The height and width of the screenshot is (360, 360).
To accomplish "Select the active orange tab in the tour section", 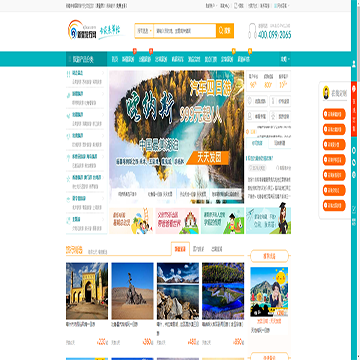I will (x=180, y=249).
